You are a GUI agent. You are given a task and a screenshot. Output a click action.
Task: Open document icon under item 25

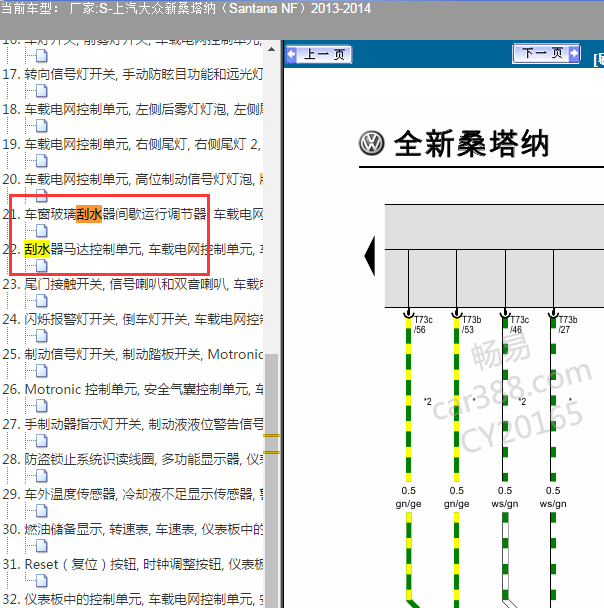[41, 371]
